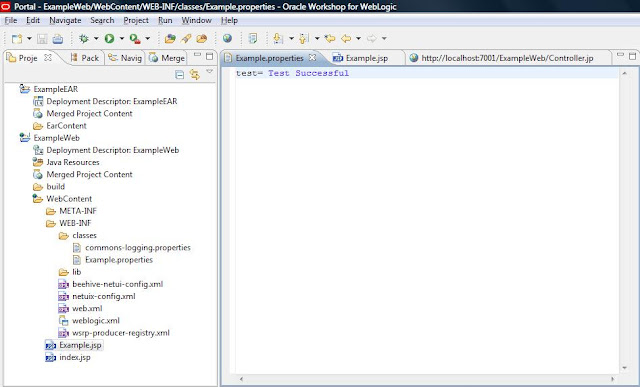The width and height of the screenshot is (640, 387).
Task: Close the Example.properties editor tab
Action: tap(312, 58)
